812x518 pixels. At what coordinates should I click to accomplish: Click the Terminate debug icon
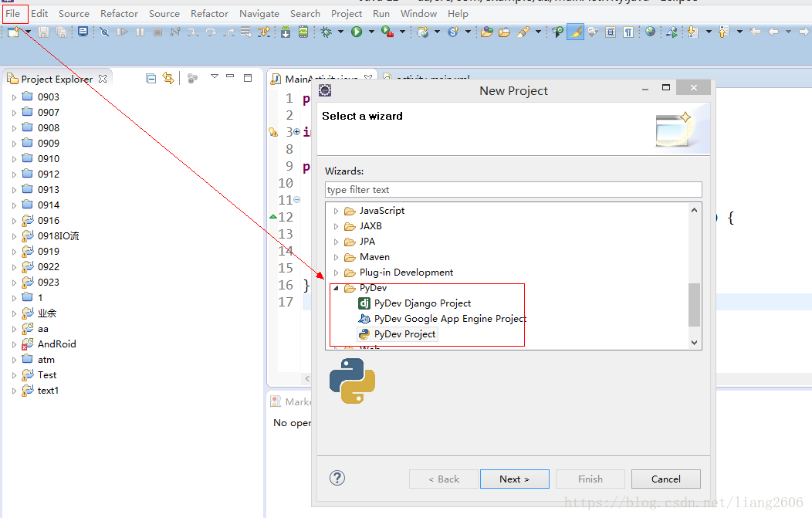[158, 32]
